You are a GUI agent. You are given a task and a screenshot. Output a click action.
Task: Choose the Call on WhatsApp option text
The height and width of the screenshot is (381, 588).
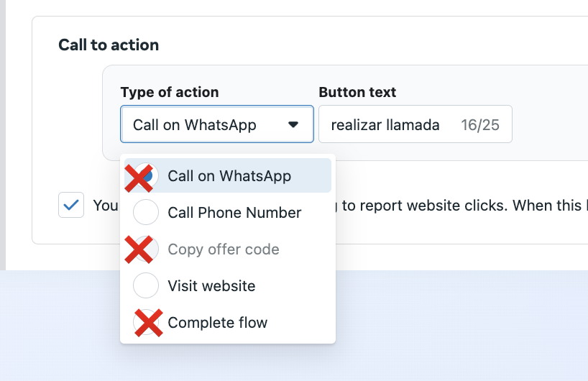[x=229, y=176]
